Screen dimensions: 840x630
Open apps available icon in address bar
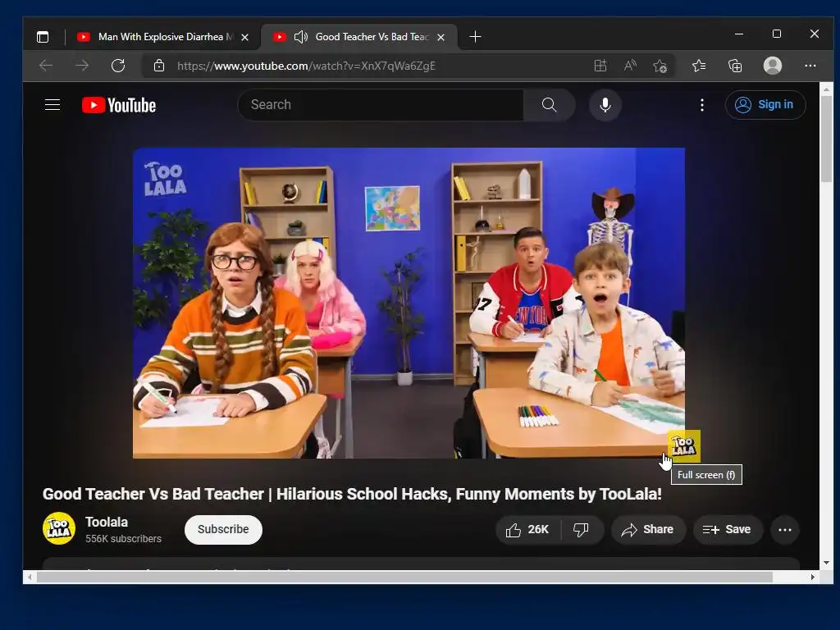tap(600, 66)
